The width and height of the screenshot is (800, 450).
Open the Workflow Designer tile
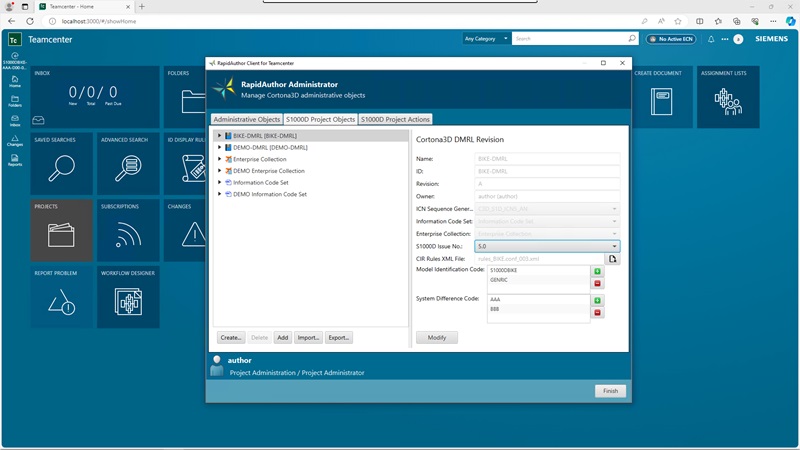tap(128, 297)
